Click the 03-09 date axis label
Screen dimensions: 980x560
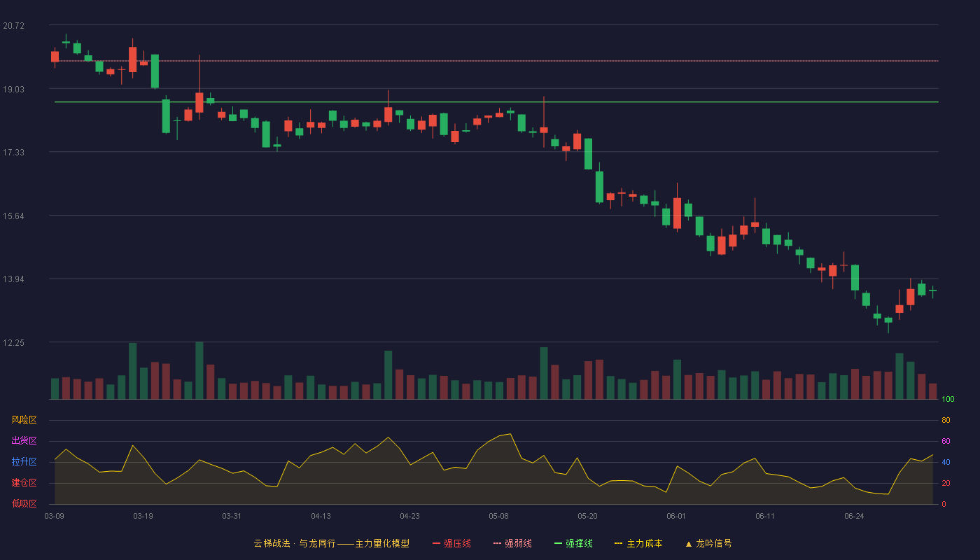pos(55,516)
